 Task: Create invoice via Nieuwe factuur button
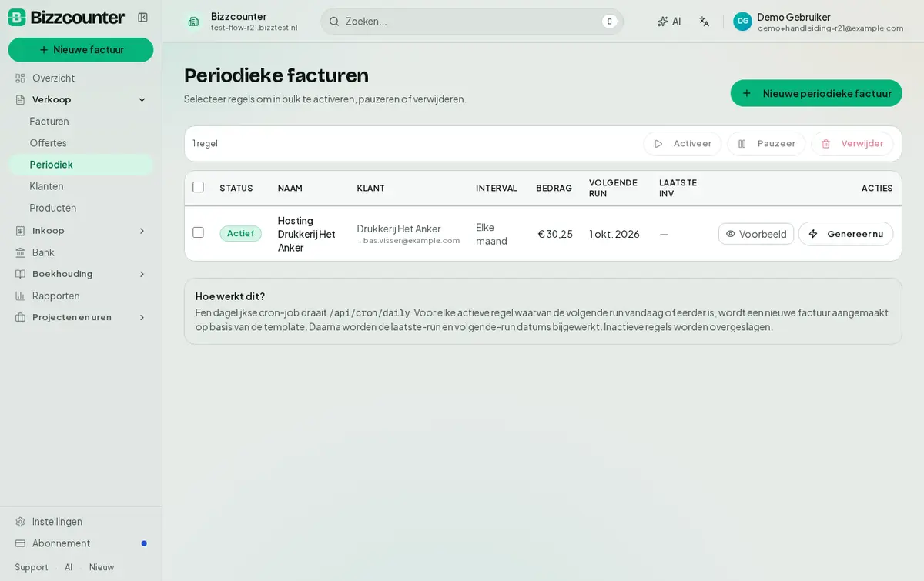pos(81,50)
